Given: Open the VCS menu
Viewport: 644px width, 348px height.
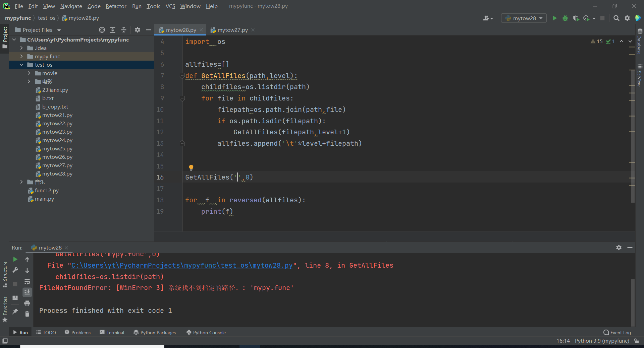Looking at the screenshot, I should tap(170, 6).
